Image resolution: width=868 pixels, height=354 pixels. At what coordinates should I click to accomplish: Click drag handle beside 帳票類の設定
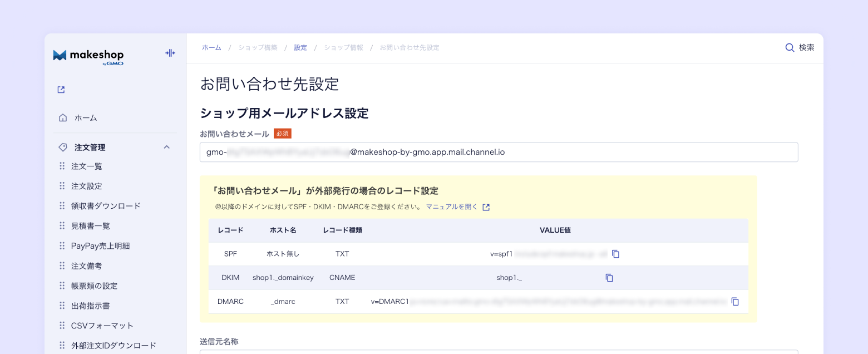[62, 286]
